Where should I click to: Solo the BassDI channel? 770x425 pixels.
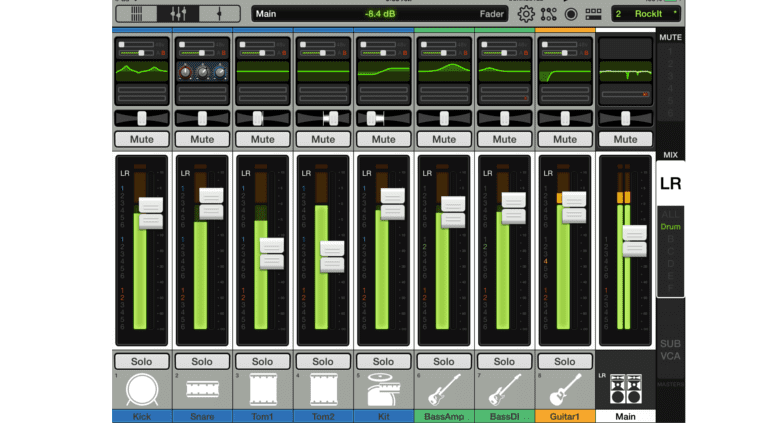(504, 362)
